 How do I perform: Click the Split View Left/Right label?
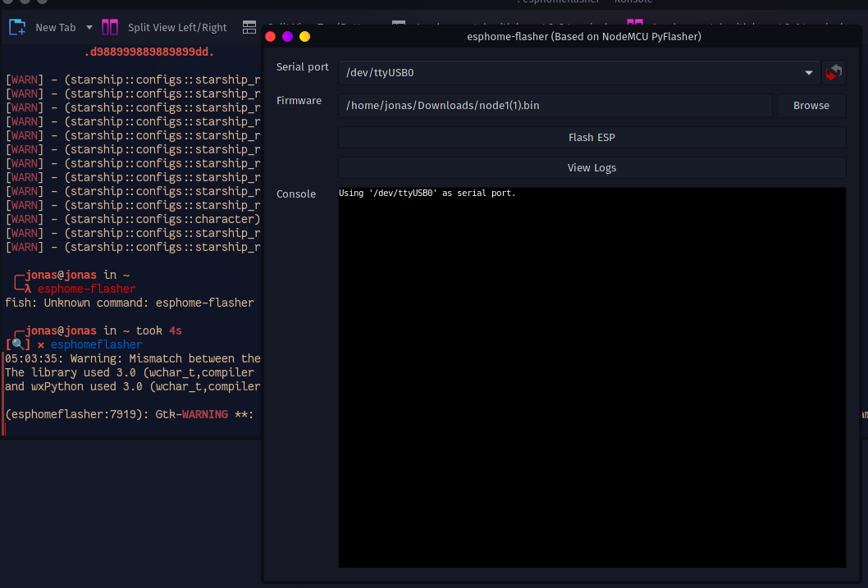point(177,28)
